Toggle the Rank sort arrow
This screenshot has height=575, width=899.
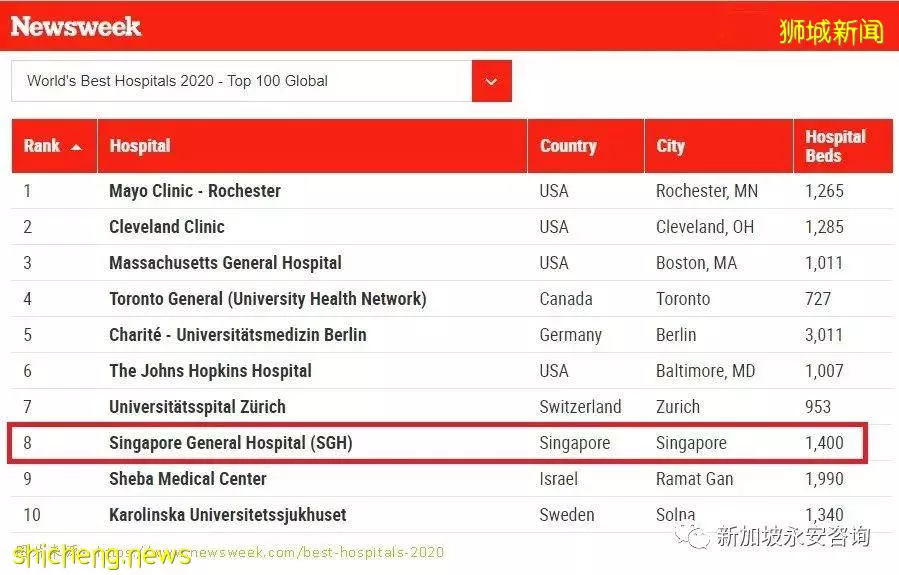76,147
